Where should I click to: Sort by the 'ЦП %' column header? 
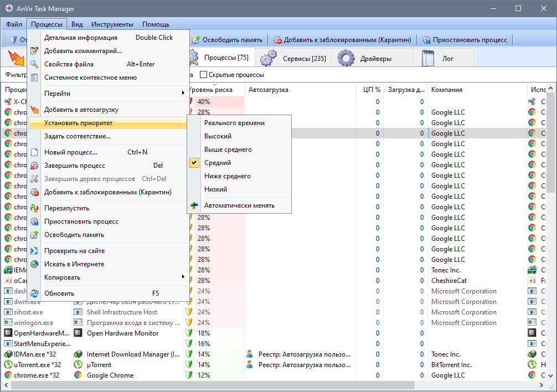pos(372,90)
